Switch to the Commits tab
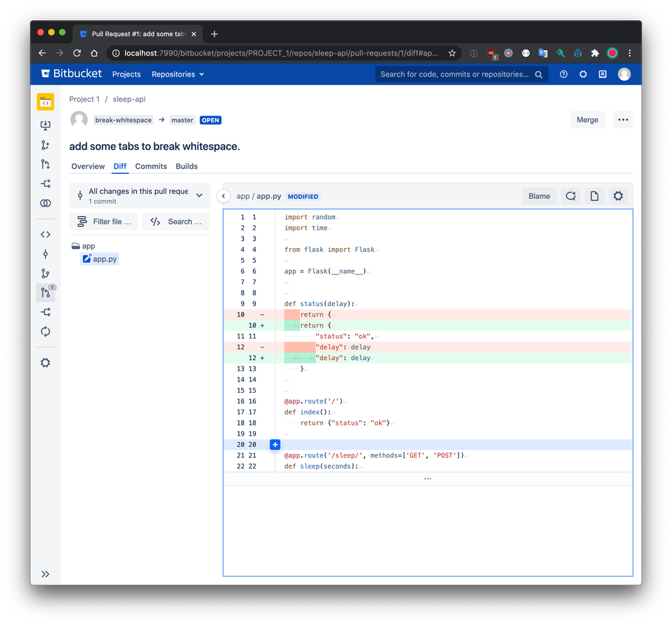Image resolution: width=672 pixels, height=625 pixels. pos(151,166)
